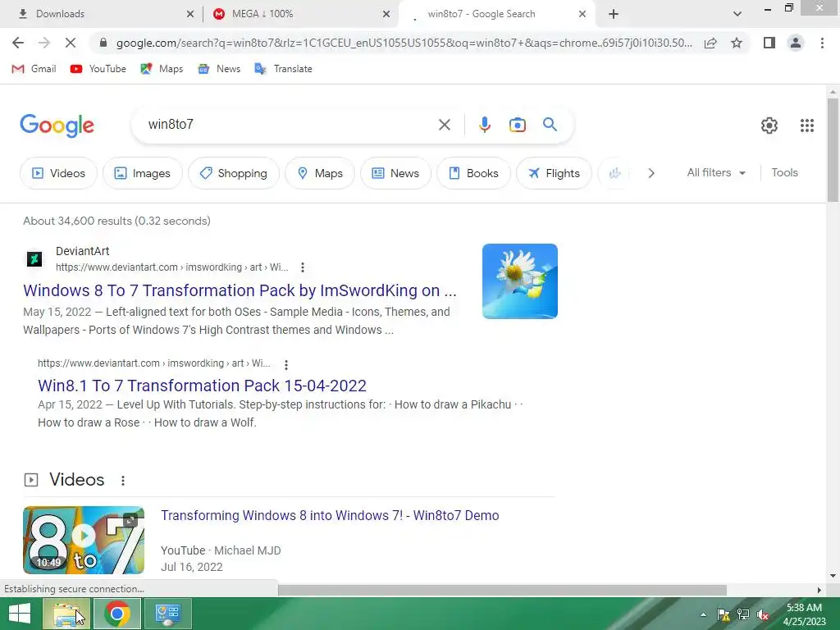Click the Google logo
Image resolution: width=840 pixels, height=630 pixels.
coord(57,126)
